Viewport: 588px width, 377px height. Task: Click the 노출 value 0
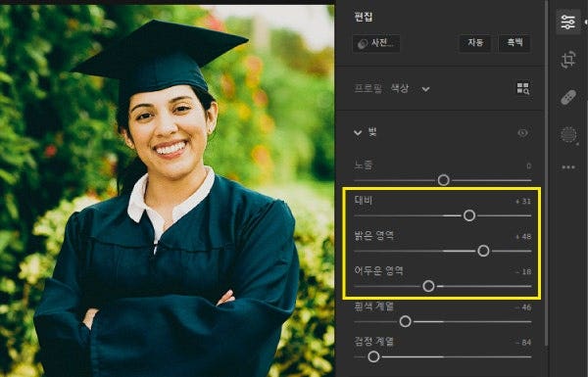pos(529,166)
